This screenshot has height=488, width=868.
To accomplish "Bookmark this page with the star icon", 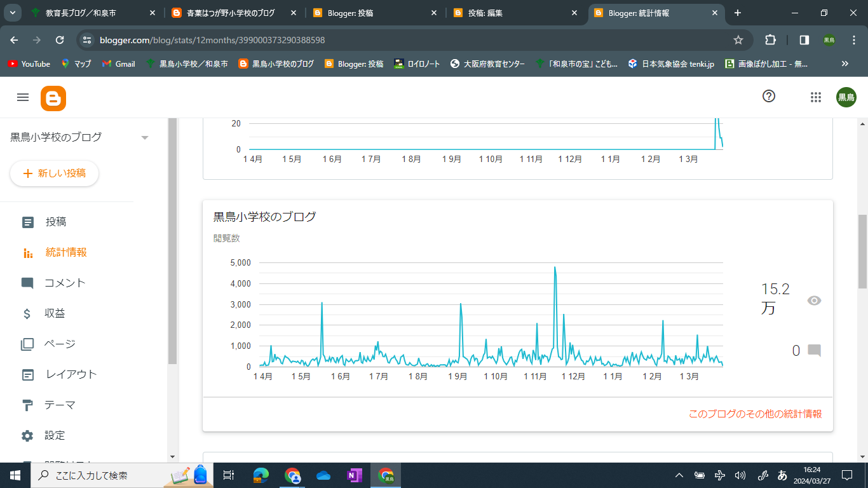I will 738,40.
